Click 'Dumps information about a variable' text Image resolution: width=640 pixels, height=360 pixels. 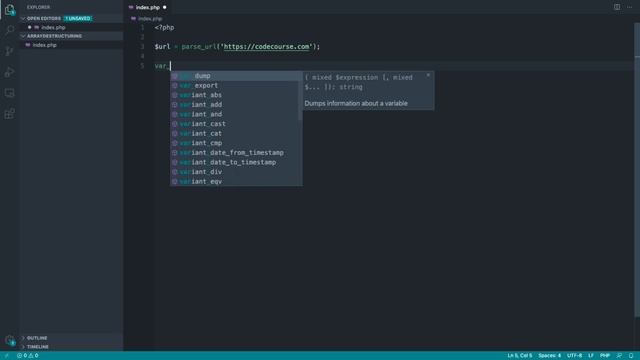coord(356,103)
